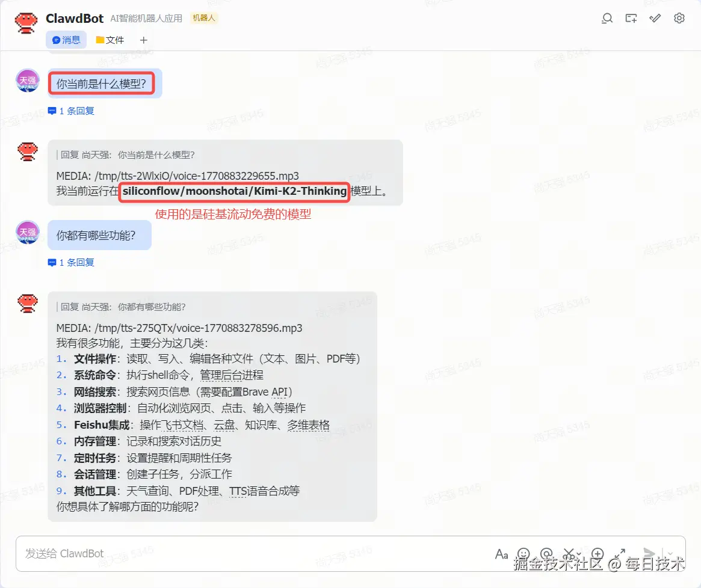Open the emoji picker
Viewport: 701px width, 588px height.
tap(523, 554)
